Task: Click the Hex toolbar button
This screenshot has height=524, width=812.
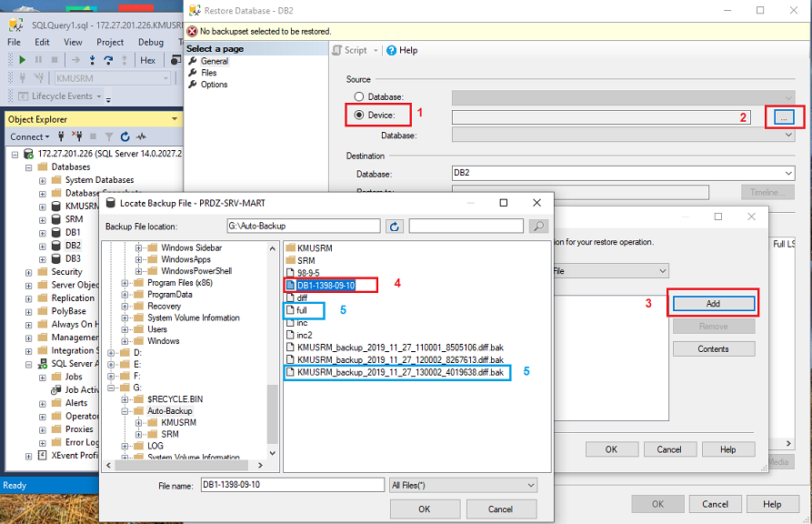Action: pos(147,60)
